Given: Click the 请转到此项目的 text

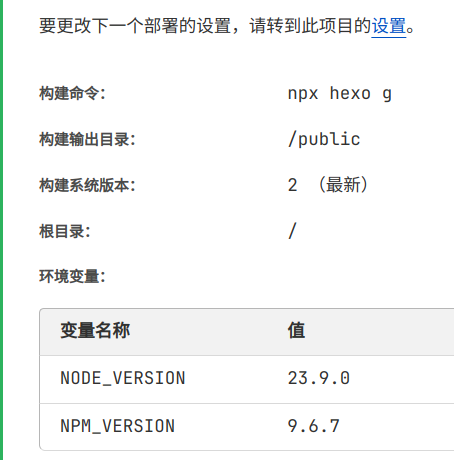Looking at the screenshot, I should point(310,26).
